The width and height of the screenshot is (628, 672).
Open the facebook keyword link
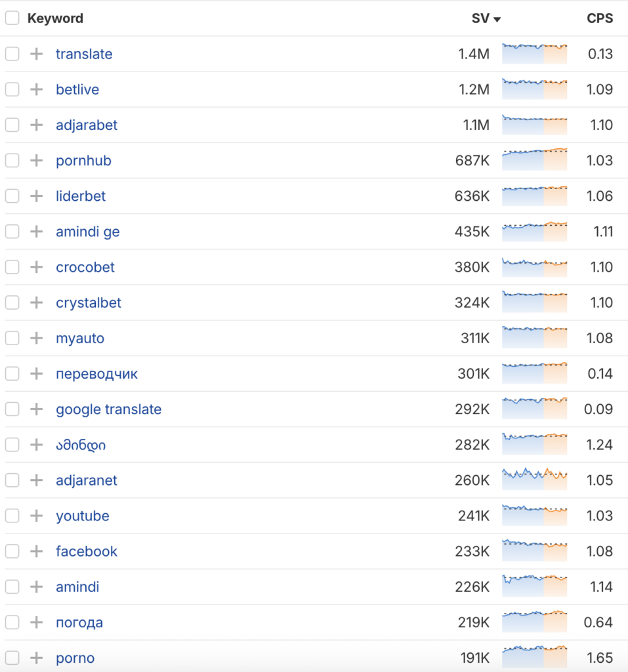pos(87,551)
